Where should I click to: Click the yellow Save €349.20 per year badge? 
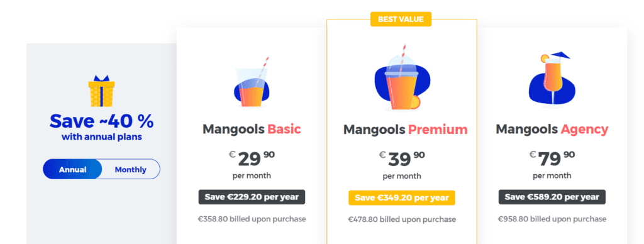coord(402,197)
